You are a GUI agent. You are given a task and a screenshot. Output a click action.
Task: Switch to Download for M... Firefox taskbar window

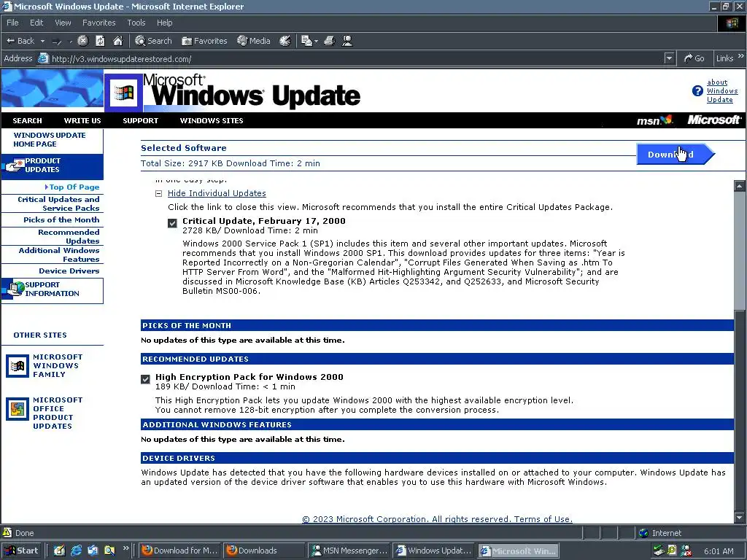179,551
